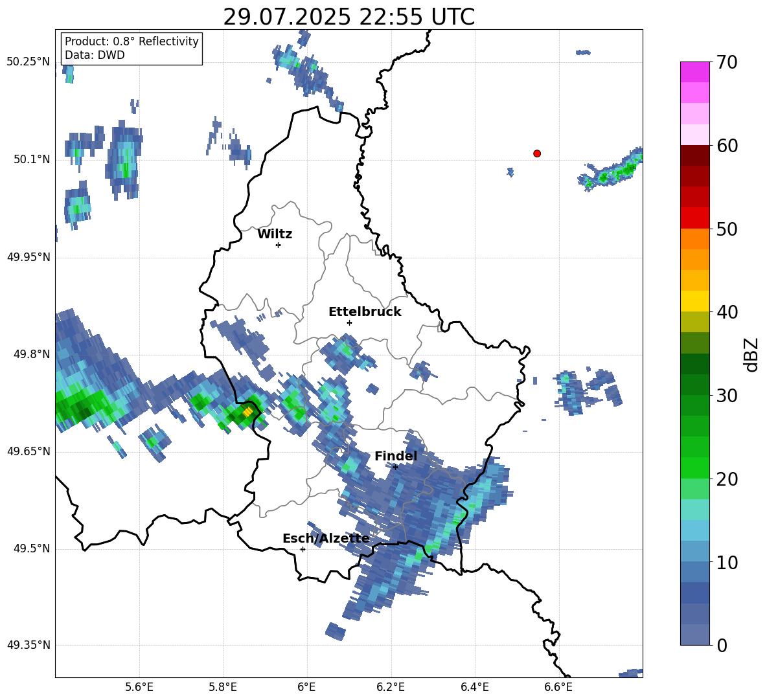Viewport: 767px width, 700px height.
Task: Click the dark red colorbar segment below 60
Action: coord(694,155)
